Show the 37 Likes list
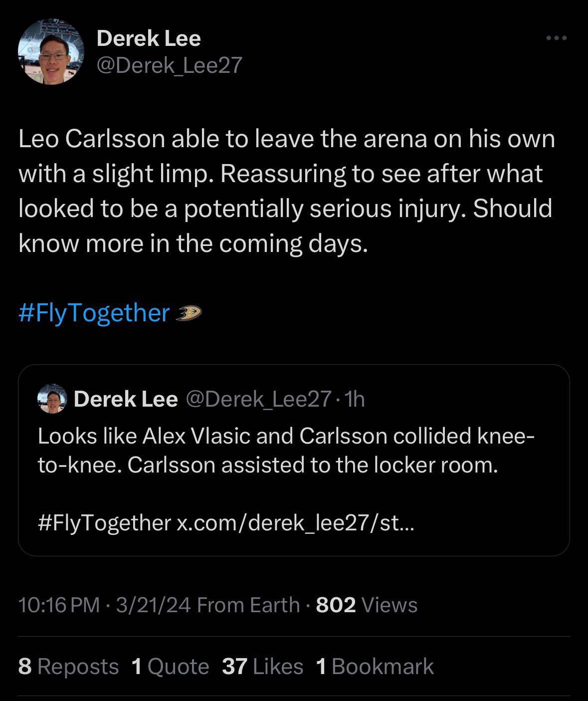 click(262, 667)
